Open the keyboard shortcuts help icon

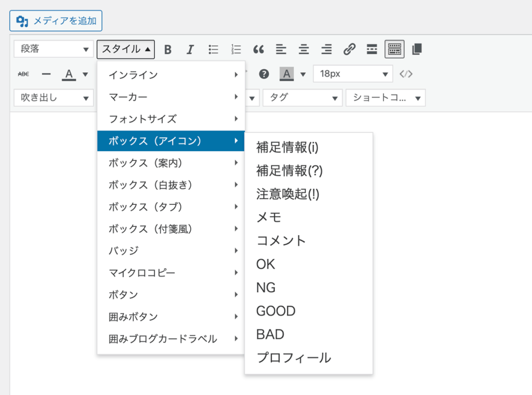point(264,74)
